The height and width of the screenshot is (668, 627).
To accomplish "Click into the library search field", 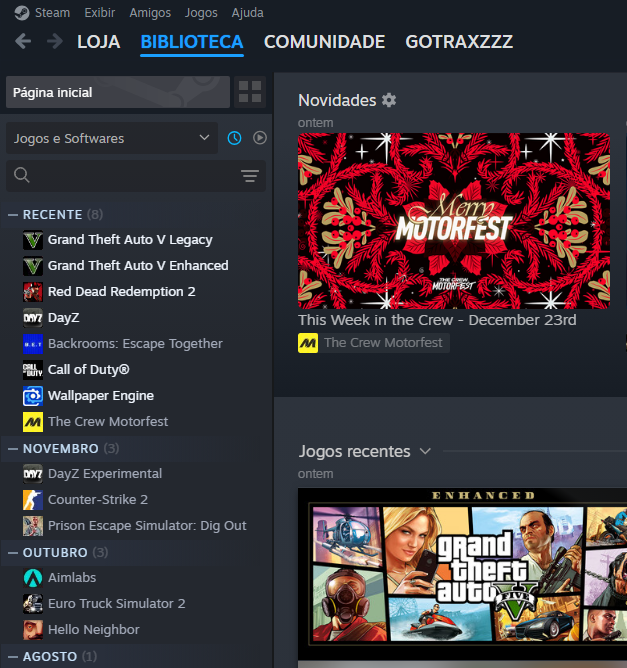I will click(135, 176).
